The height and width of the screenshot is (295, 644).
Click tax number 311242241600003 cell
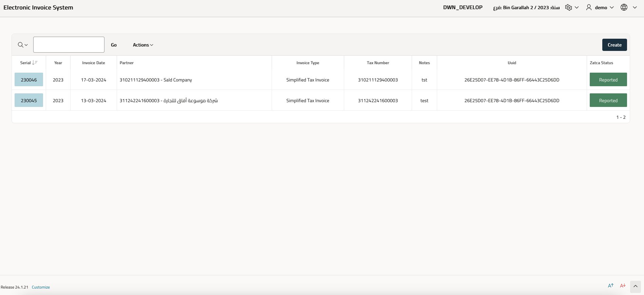[x=378, y=100]
